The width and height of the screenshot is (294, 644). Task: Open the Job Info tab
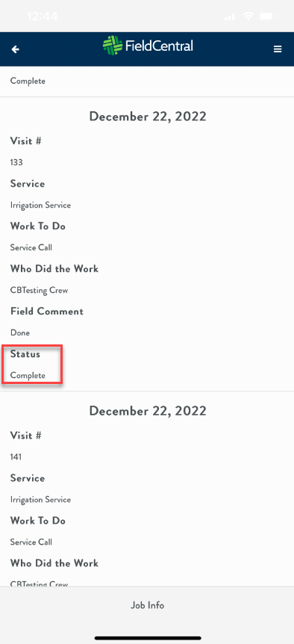click(x=147, y=605)
